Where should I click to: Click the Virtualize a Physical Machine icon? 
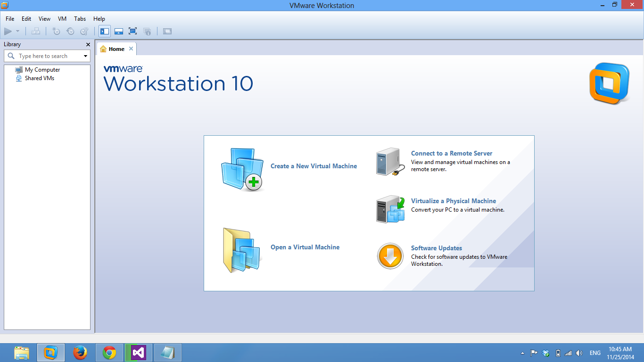click(x=390, y=208)
